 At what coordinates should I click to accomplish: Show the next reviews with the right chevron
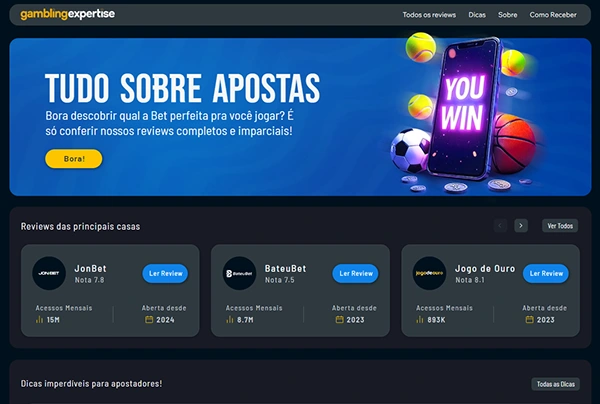(521, 226)
